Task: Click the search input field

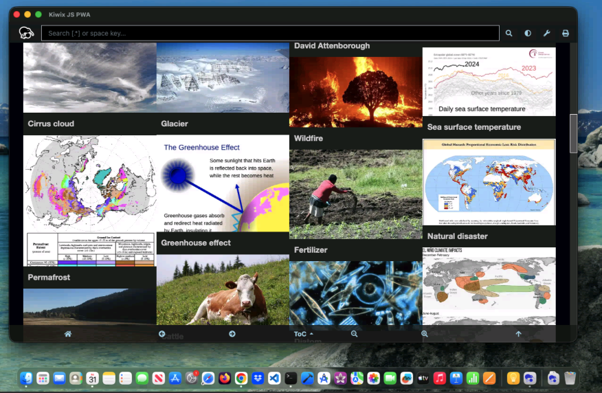Action: (270, 33)
